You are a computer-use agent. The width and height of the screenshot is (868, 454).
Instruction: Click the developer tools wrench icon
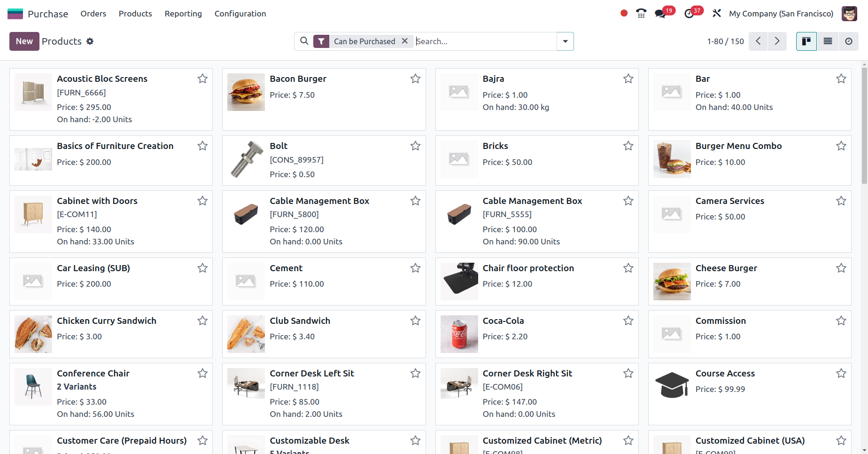[x=716, y=13]
